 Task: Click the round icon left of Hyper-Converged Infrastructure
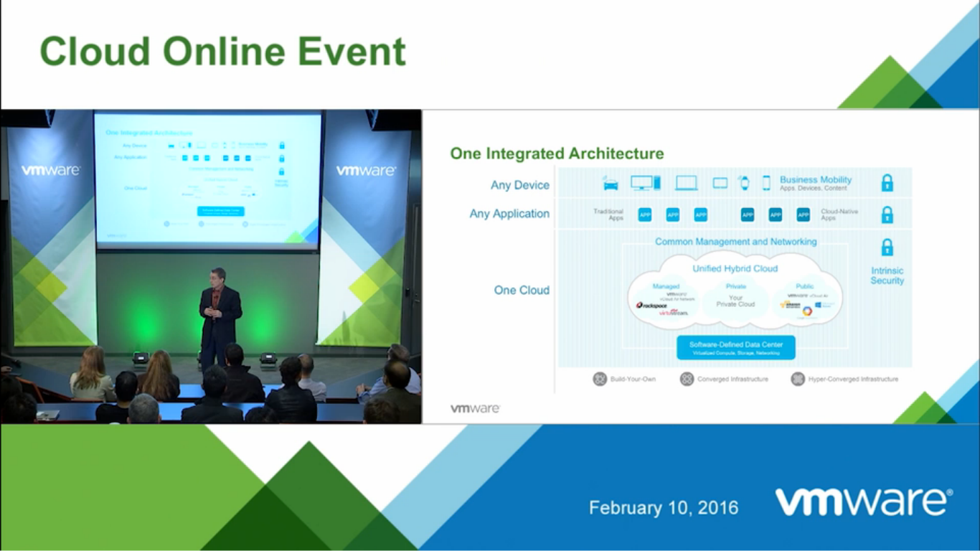click(798, 379)
